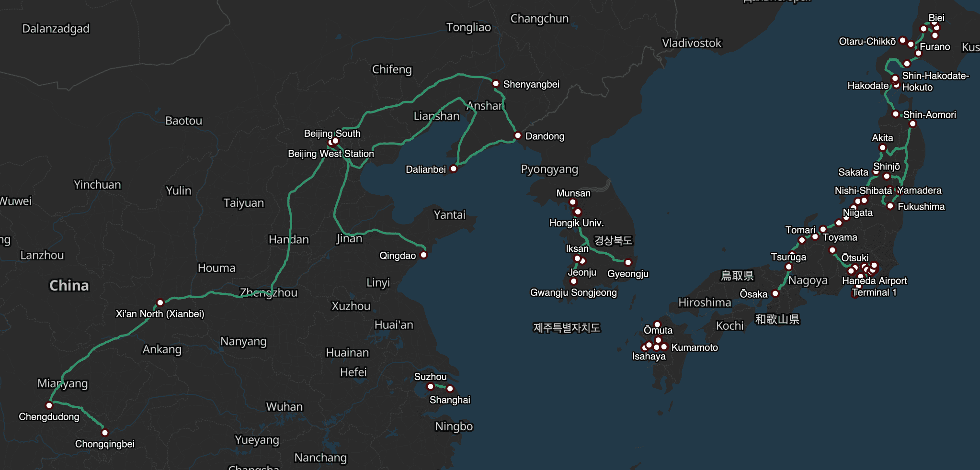
Task: Click the Munsan station marker
Action: pyautogui.click(x=572, y=202)
